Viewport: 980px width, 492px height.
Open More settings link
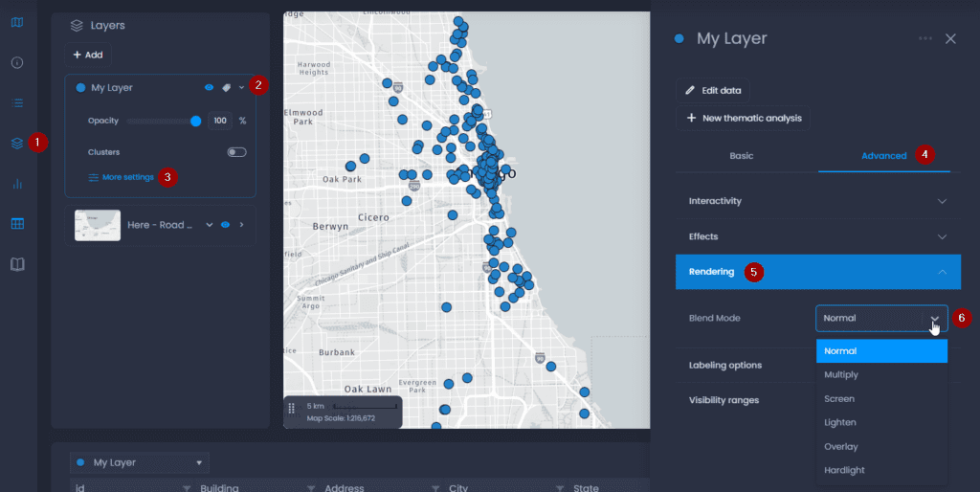point(122,177)
